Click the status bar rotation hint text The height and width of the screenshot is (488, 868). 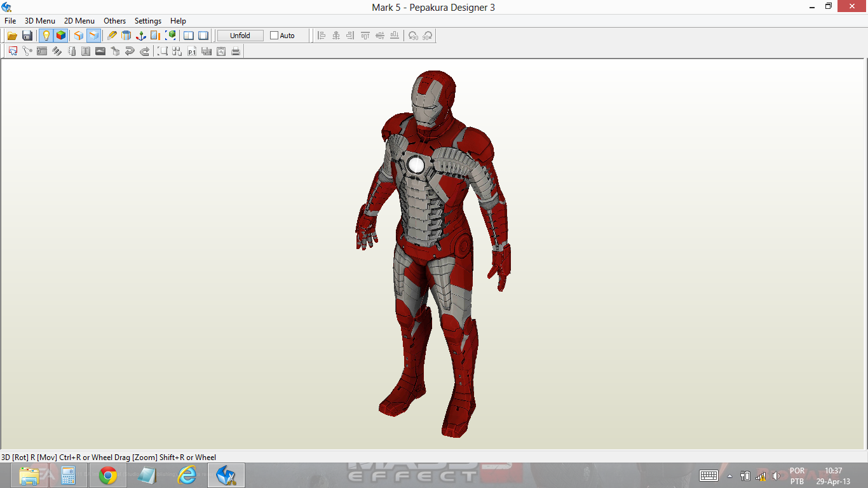(x=109, y=457)
